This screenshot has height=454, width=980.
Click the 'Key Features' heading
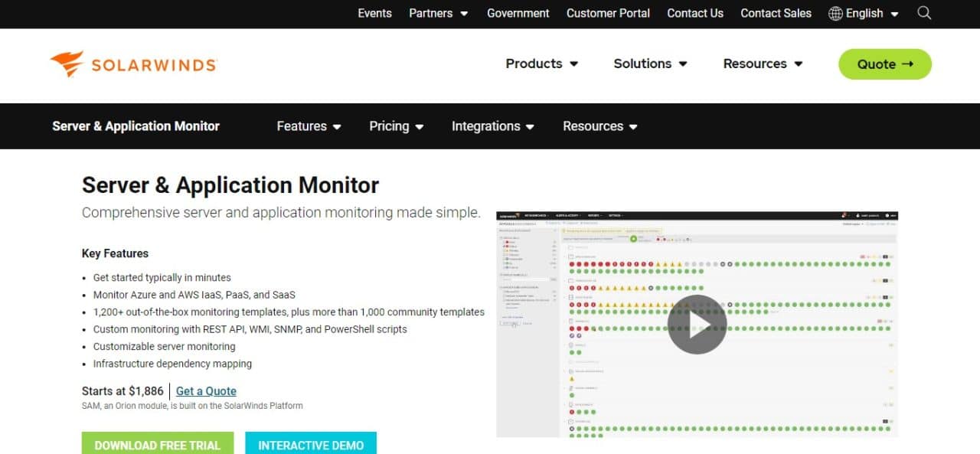pos(115,253)
